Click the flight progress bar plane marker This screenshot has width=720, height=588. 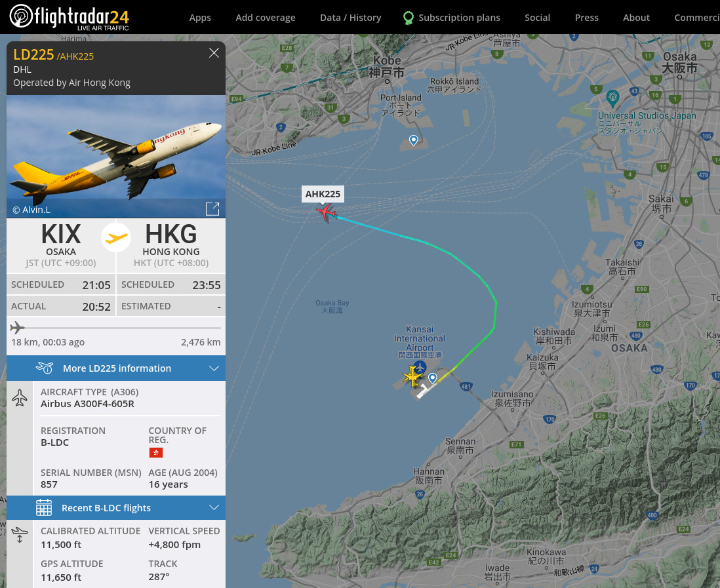pos(17,328)
